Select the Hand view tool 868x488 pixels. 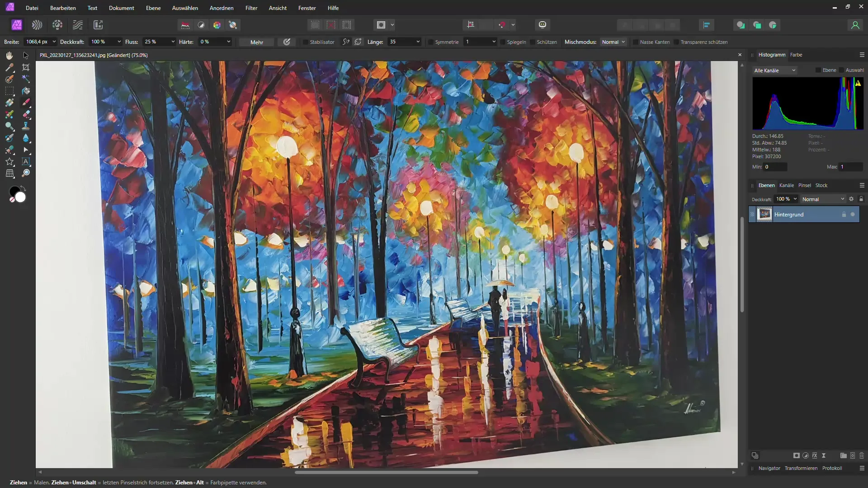pyautogui.click(x=9, y=55)
